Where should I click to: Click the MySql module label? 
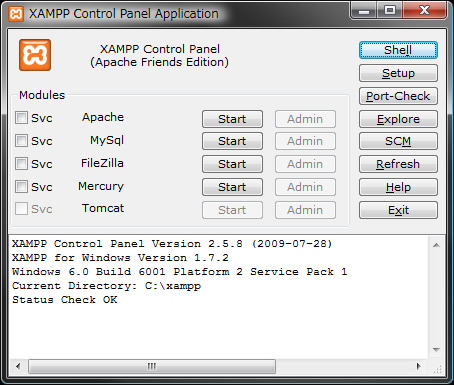[x=107, y=140]
